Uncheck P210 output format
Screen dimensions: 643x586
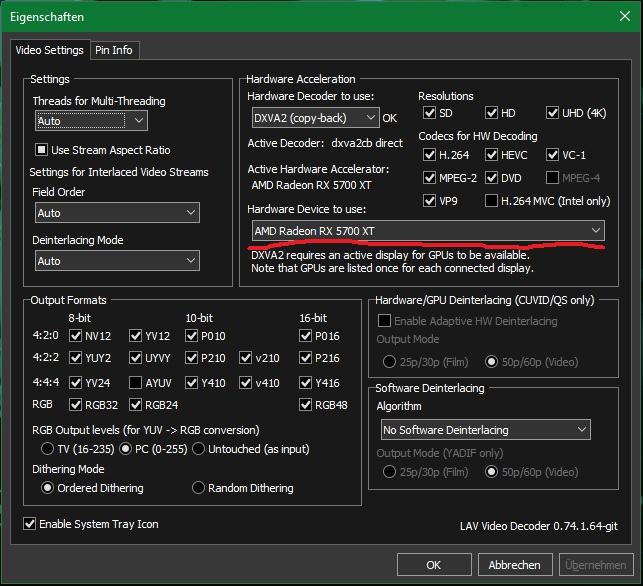click(x=192, y=358)
